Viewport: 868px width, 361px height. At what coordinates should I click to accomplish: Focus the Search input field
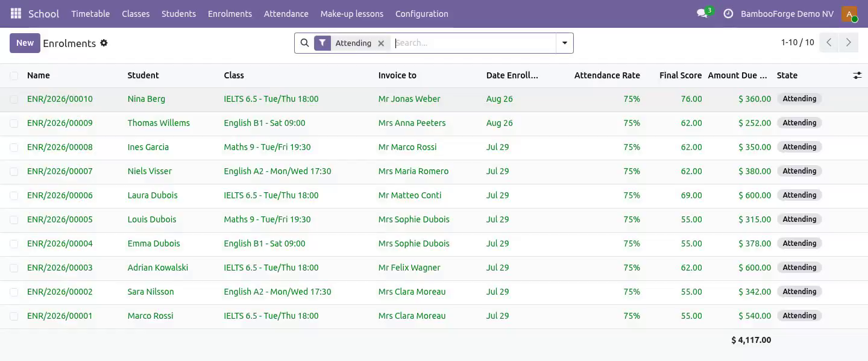pyautogui.click(x=474, y=43)
